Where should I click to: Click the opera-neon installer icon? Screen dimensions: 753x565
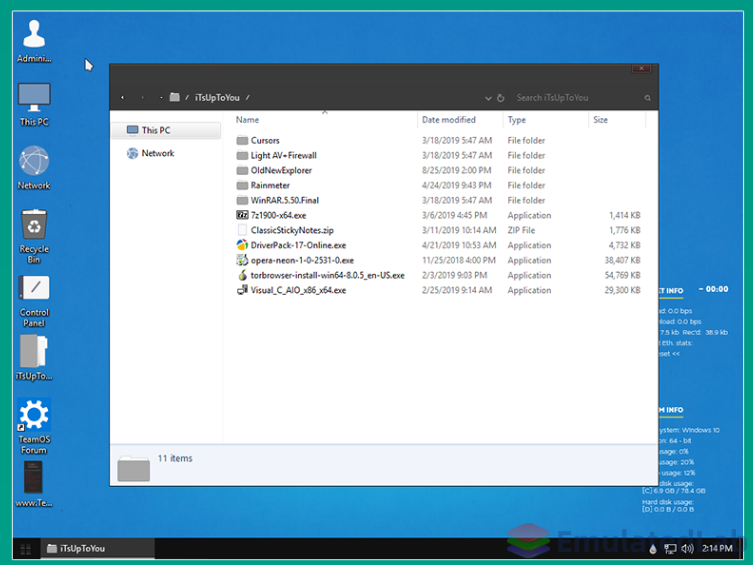pyautogui.click(x=243, y=260)
